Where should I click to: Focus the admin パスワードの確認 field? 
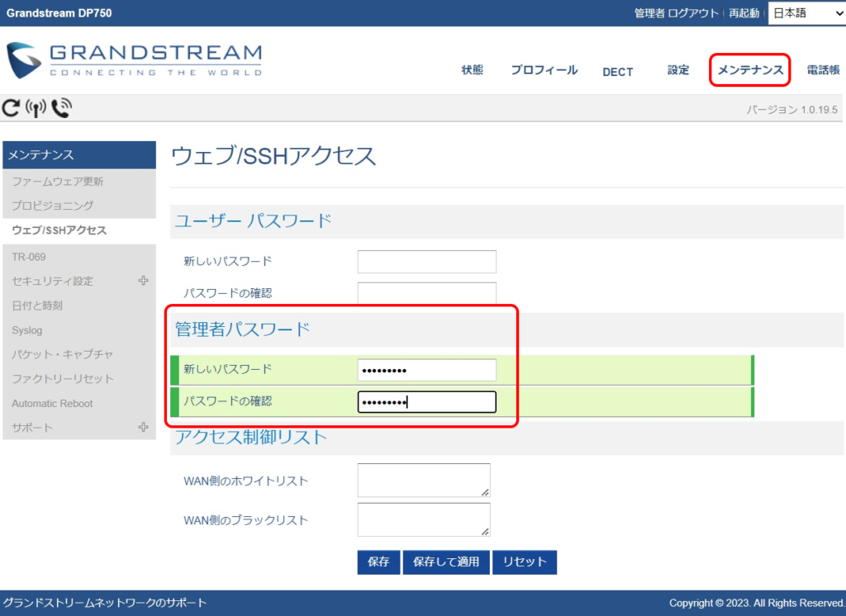[x=426, y=402]
